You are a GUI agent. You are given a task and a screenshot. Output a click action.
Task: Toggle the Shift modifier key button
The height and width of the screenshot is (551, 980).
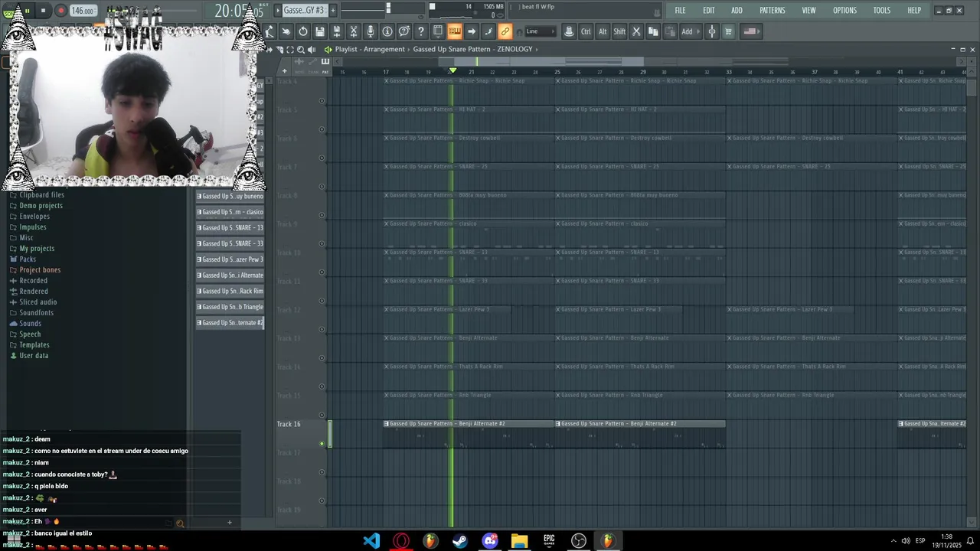(x=619, y=31)
